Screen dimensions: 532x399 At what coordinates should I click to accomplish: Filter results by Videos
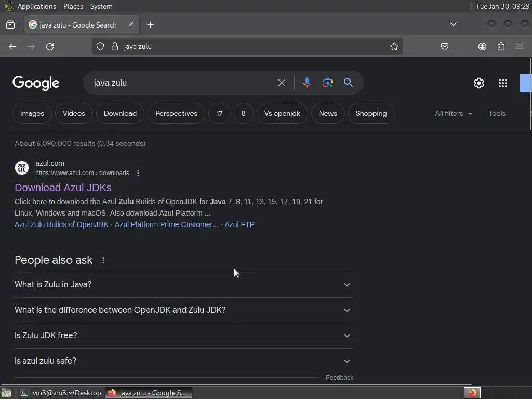[x=74, y=113]
